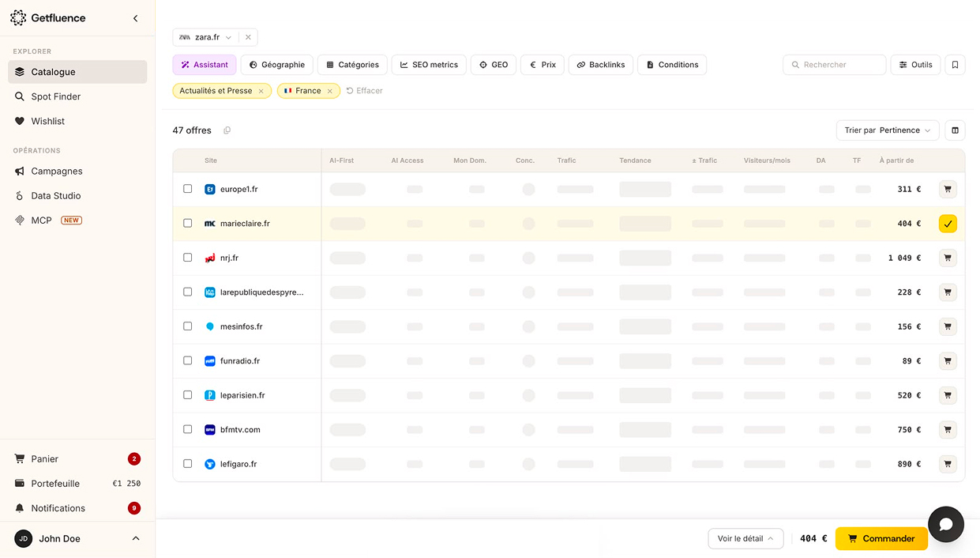Remove marieclaire.fr from cart via yellow checkmark
Image resolution: width=980 pixels, height=558 pixels.
(x=948, y=224)
